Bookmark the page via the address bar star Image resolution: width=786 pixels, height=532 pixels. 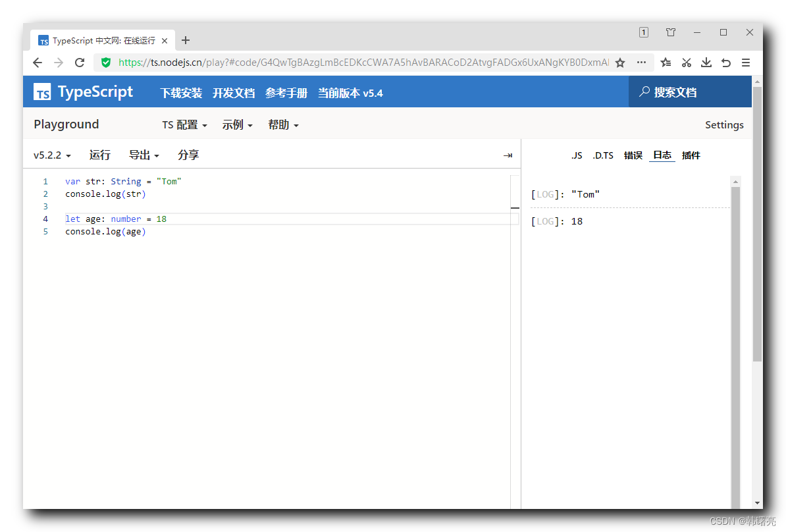click(619, 63)
